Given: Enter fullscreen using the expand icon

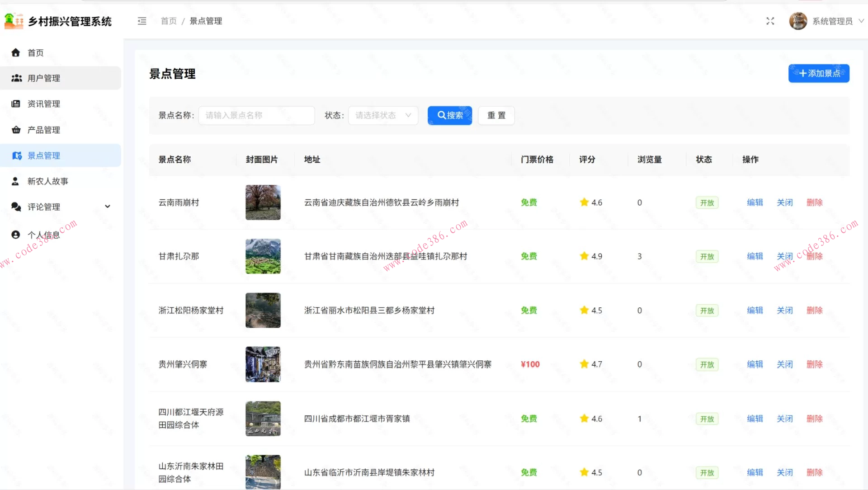Looking at the screenshot, I should pyautogui.click(x=770, y=21).
